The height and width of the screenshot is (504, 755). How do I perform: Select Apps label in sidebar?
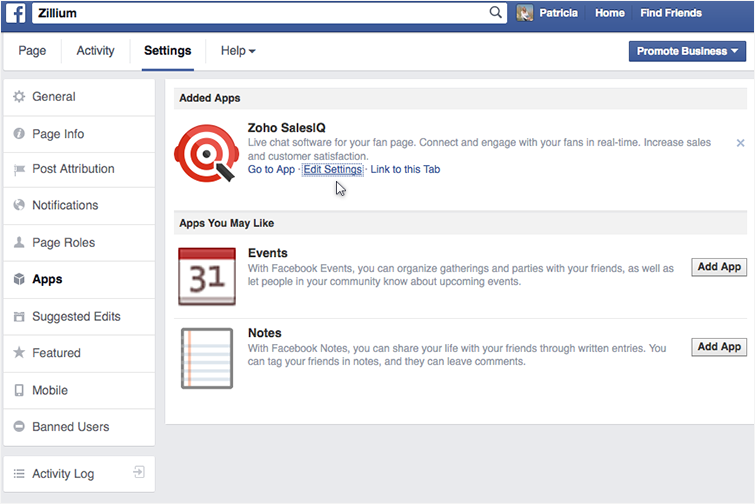[x=47, y=279]
